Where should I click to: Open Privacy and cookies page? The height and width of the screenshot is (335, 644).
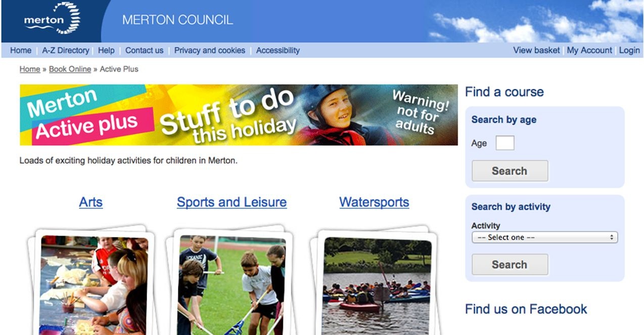tap(210, 51)
